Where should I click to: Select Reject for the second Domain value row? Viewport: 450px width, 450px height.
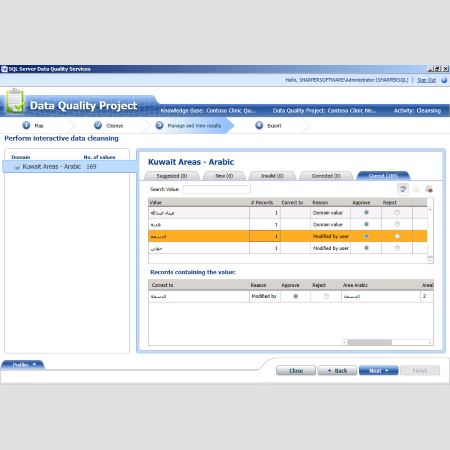pyautogui.click(x=397, y=224)
